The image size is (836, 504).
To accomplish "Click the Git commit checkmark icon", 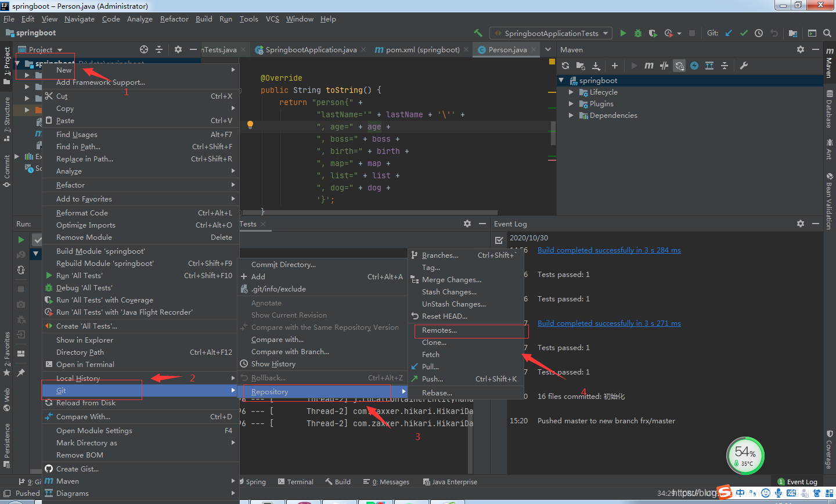I will pos(744,33).
